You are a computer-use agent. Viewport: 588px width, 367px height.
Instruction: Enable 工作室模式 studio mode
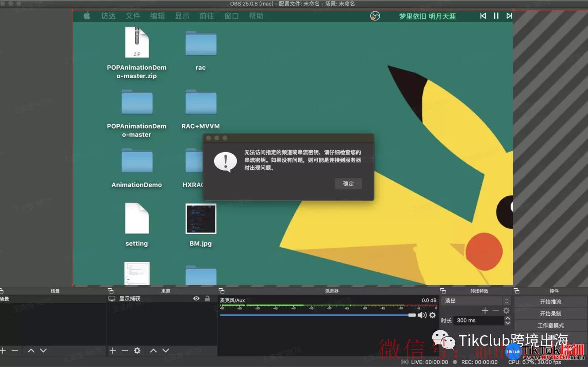tap(550, 325)
